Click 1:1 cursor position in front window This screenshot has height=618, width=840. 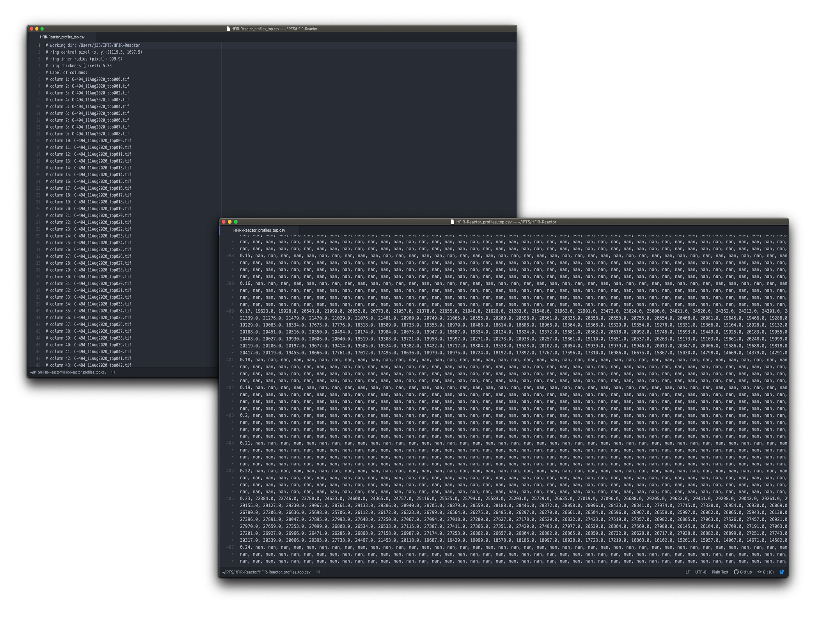click(x=318, y=572)
